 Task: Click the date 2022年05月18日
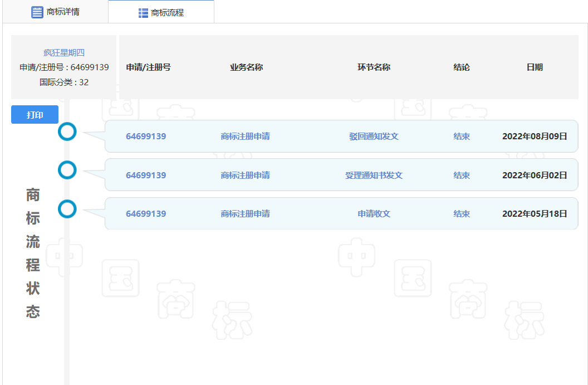click(x=535, y=213)
